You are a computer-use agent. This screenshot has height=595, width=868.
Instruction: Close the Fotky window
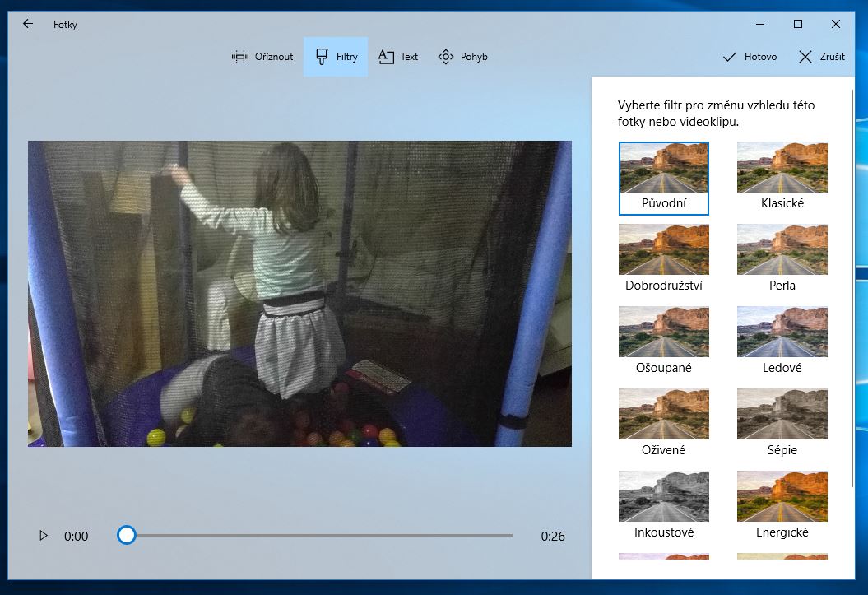(x=836, y=24)
